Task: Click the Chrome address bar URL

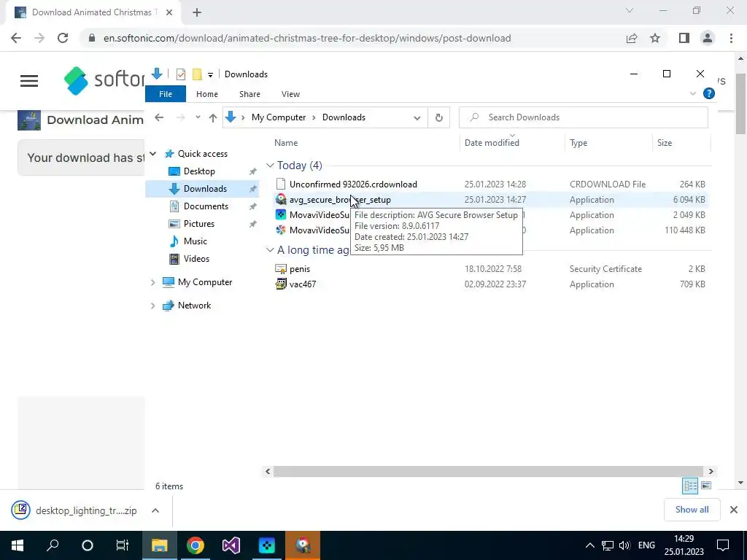Action: (307, 38)
